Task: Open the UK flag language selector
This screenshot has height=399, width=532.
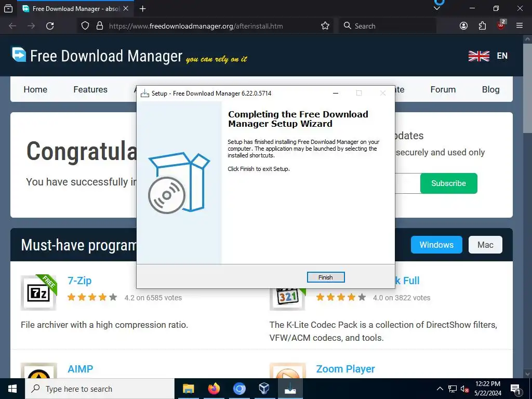Action: pos(478,56)
